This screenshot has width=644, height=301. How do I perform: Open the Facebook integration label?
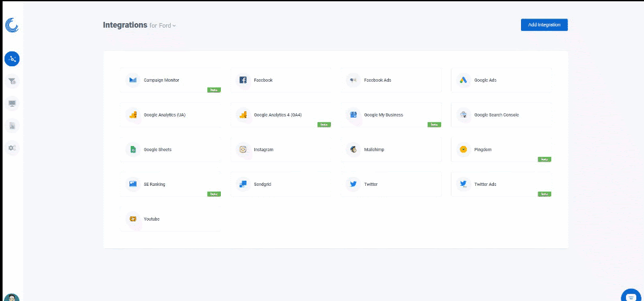point(263,80)
